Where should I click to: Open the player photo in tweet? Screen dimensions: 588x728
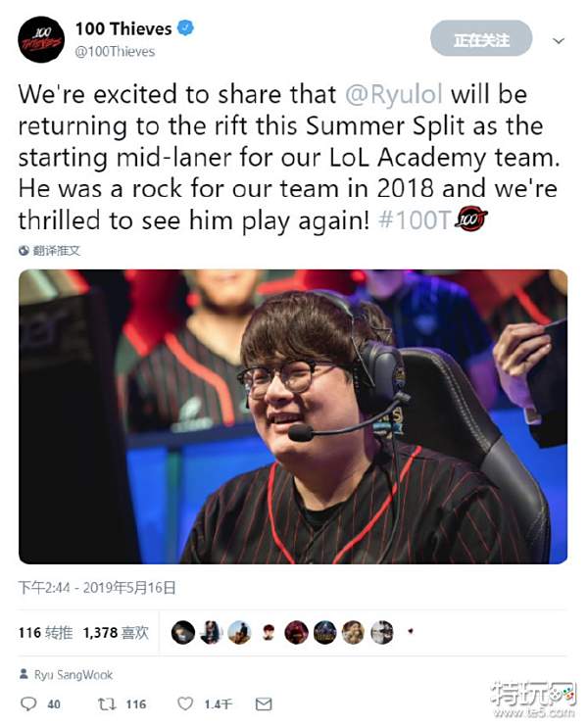click(x=293, y=416)
